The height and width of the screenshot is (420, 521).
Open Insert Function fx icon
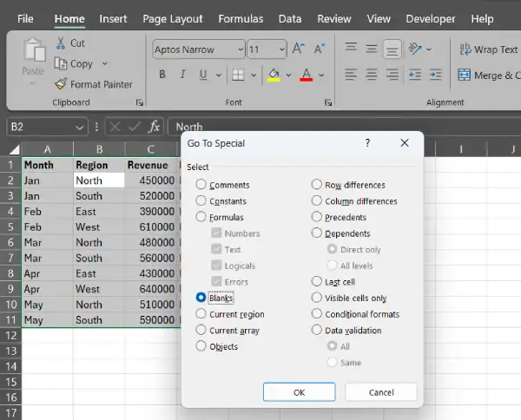click(x=154, y=127)
